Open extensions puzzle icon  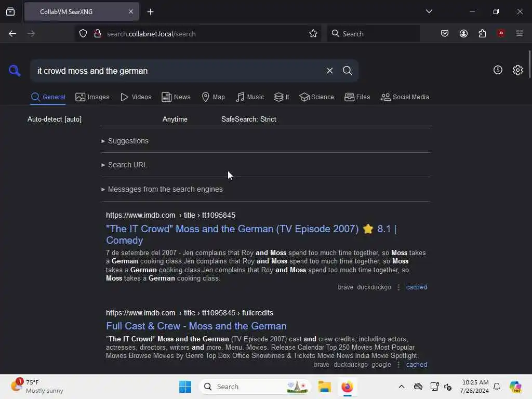coord(482,33)
